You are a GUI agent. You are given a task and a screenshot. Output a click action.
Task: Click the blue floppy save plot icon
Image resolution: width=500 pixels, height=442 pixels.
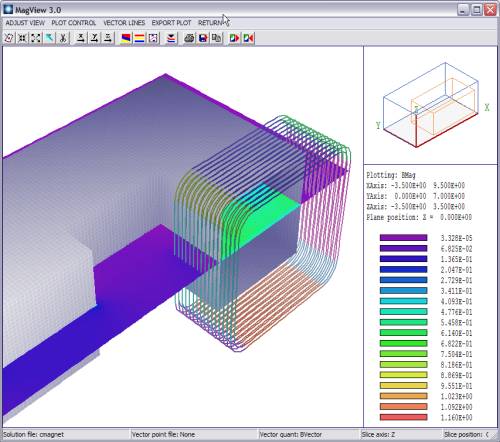click(x=203, y=38)
